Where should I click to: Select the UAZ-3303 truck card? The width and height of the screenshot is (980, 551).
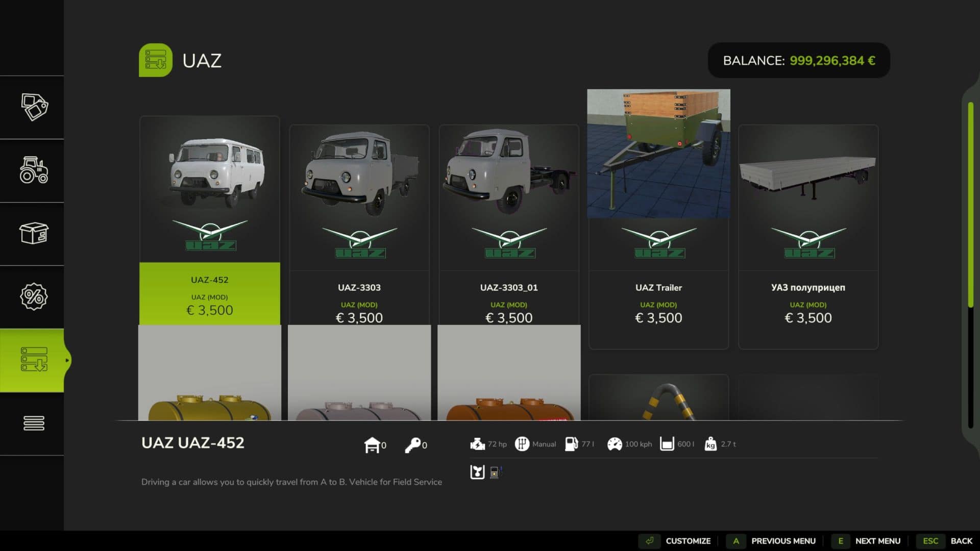[359, 224]
